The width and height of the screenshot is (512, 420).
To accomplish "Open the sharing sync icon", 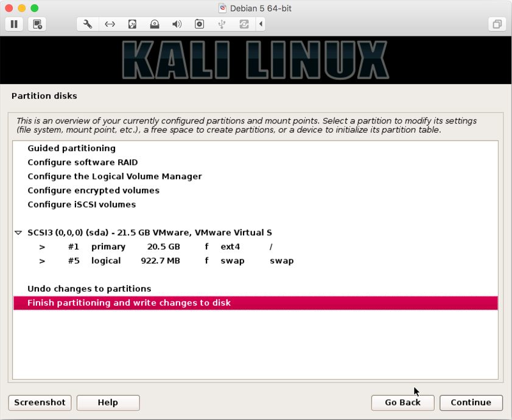I will [x=244, y=24].
